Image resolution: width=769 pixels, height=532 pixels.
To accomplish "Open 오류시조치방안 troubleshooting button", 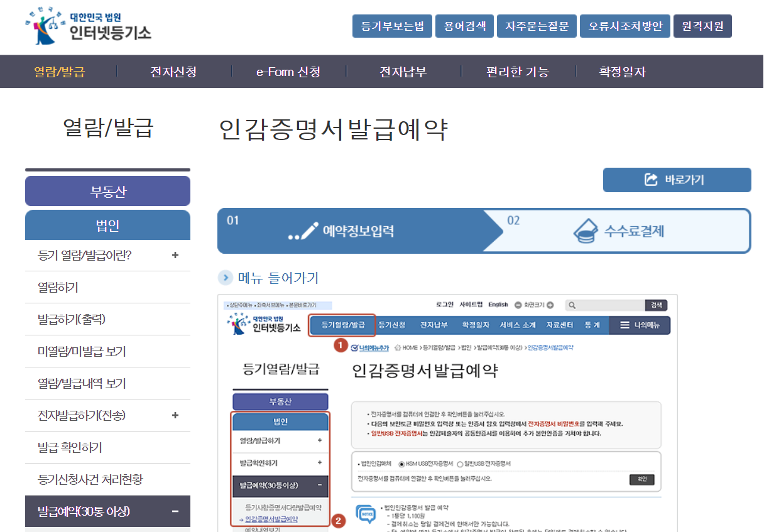I will click(x=625, y=26).
